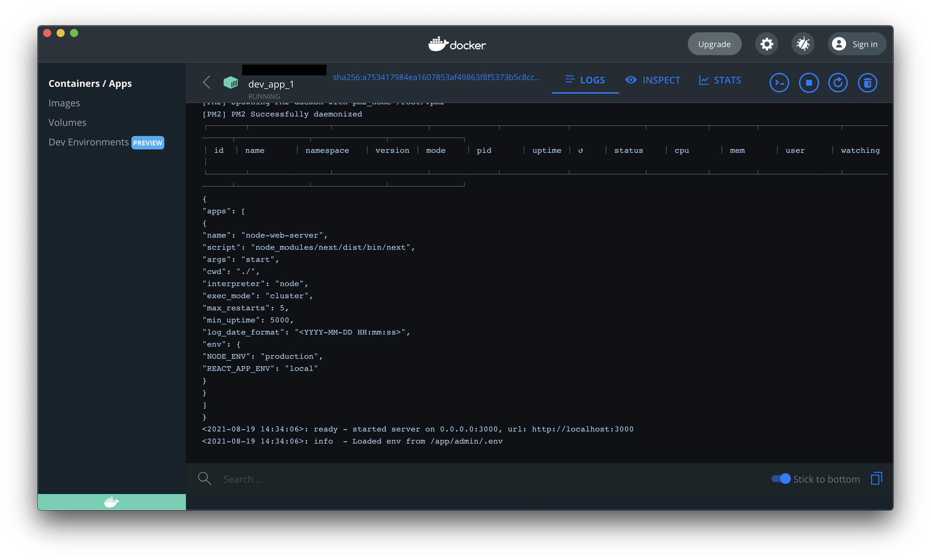Toggle Stick to bottom switch
This screenshot has height=560, width=931.
pos(780,479)
